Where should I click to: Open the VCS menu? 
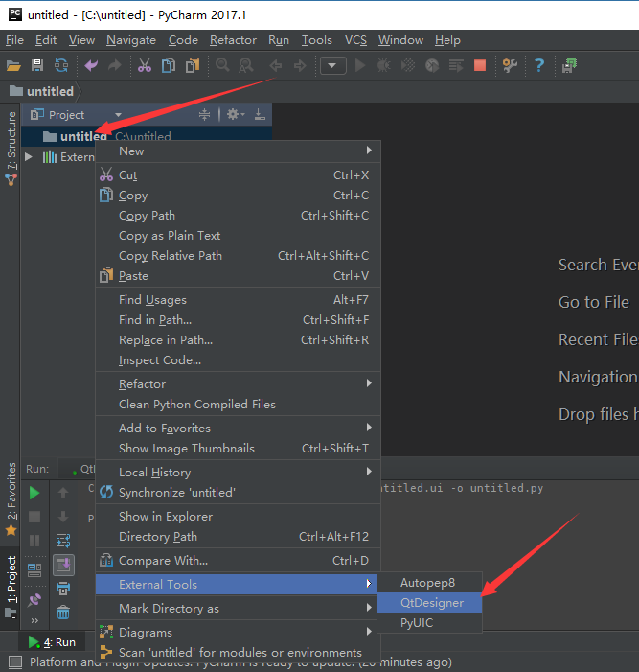pyautogui.click(x=355, y=40)
